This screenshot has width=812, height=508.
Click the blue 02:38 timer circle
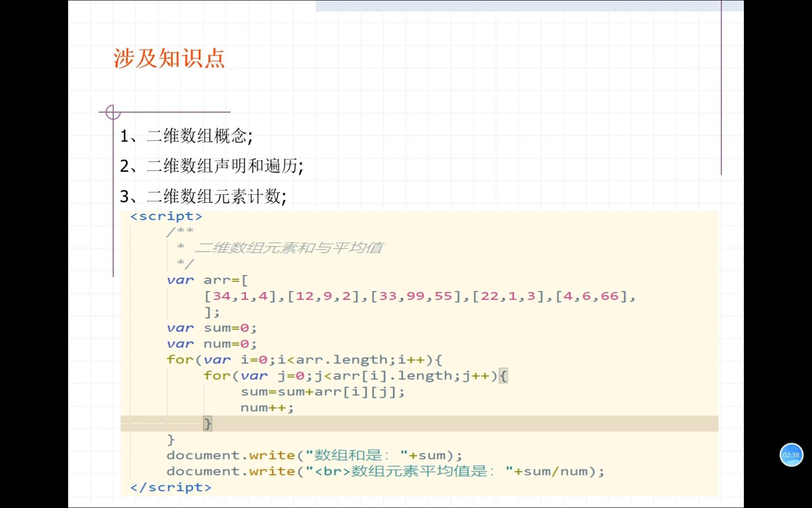791,455
